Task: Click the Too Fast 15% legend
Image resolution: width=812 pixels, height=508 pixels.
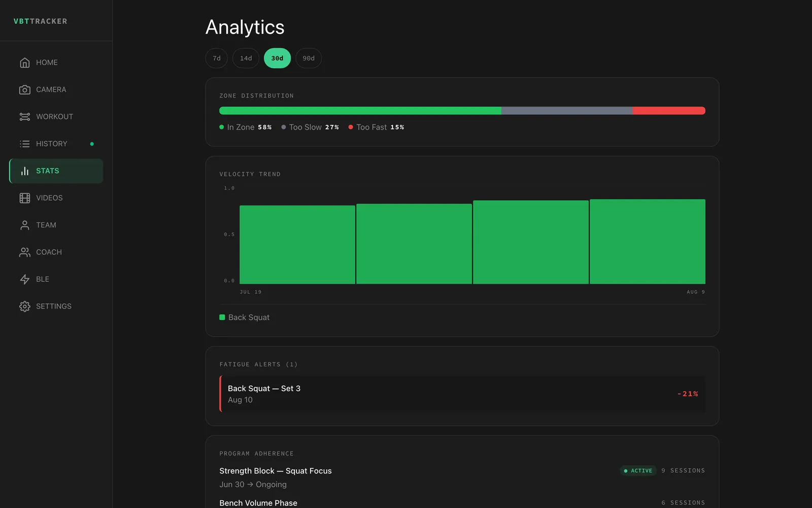Action: pyautogui.click(x=376, y=127)
